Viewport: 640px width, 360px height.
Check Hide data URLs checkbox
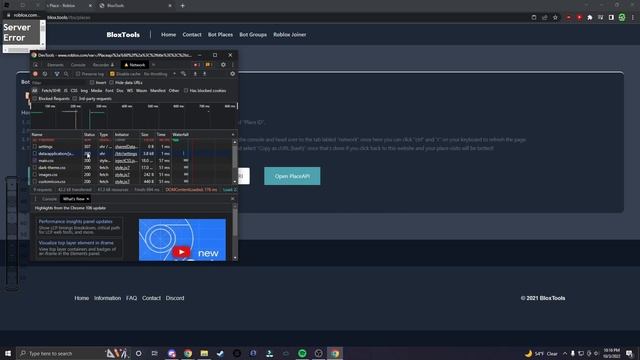pos(111,82)
